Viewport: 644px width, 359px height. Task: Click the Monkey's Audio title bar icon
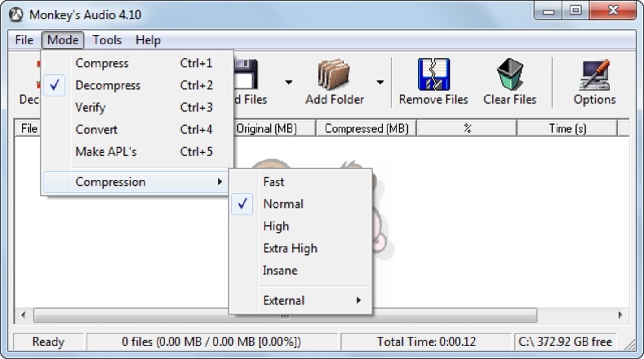click(16, 15)
